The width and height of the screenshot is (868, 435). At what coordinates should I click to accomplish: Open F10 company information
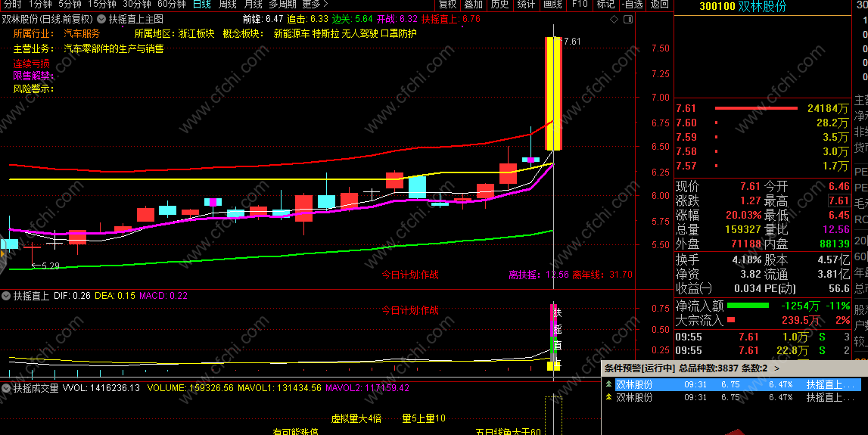[580, 5]
